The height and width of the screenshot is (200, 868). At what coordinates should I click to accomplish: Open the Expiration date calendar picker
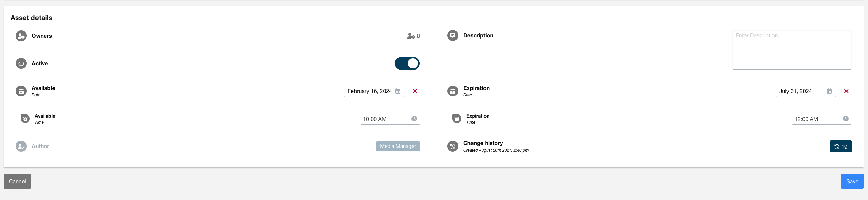click(829, 91)
